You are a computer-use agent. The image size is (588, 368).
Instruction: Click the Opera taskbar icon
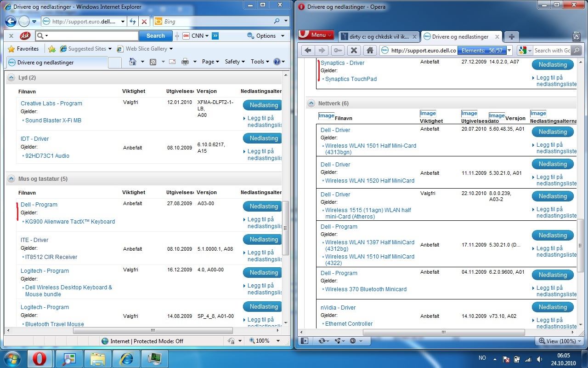pos(40,358)
